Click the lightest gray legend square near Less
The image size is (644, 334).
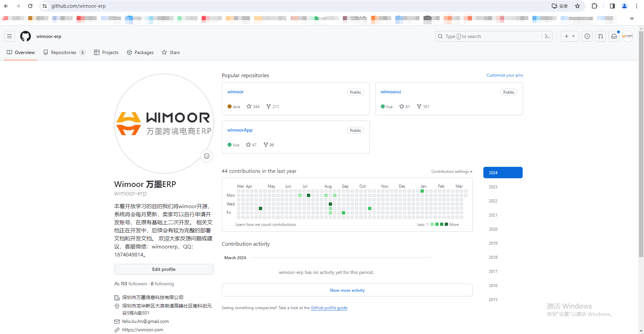coord(428,224)
